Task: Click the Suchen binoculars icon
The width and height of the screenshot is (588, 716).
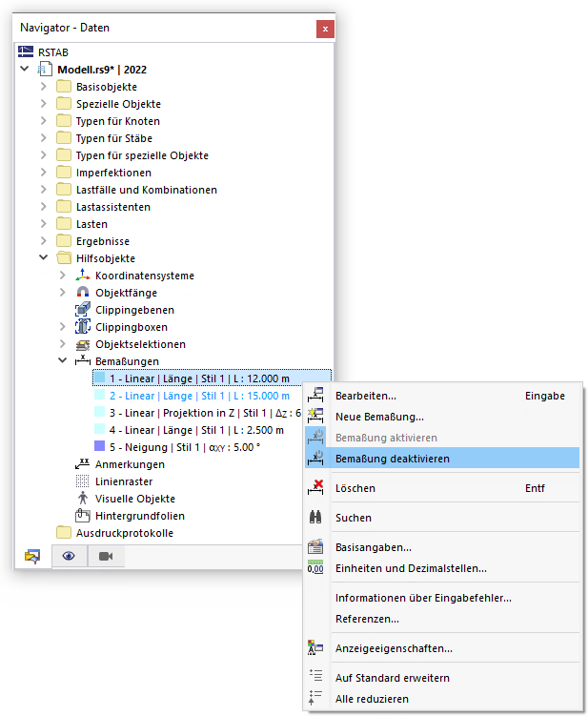Action: (x=315, y=518)
